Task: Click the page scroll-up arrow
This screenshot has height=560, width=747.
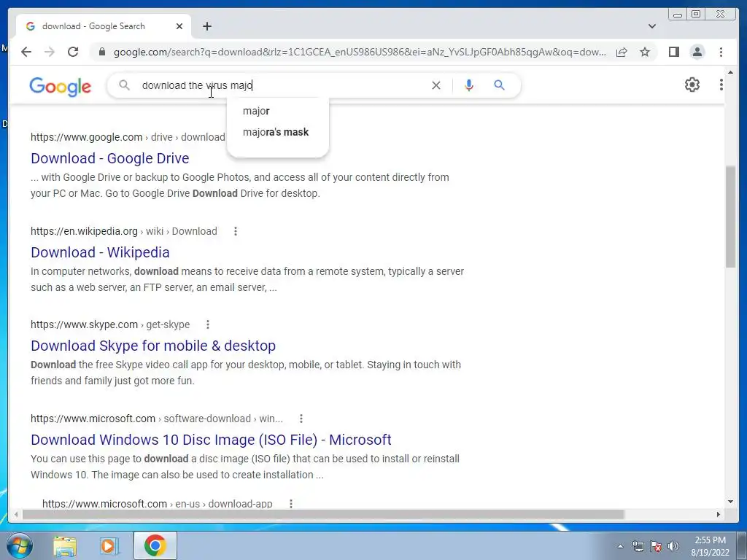Action: coord(730,72)
